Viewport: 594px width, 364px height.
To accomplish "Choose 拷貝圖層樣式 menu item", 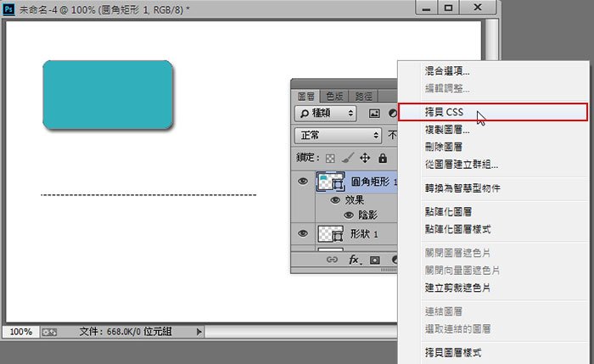I will (453, 353).
